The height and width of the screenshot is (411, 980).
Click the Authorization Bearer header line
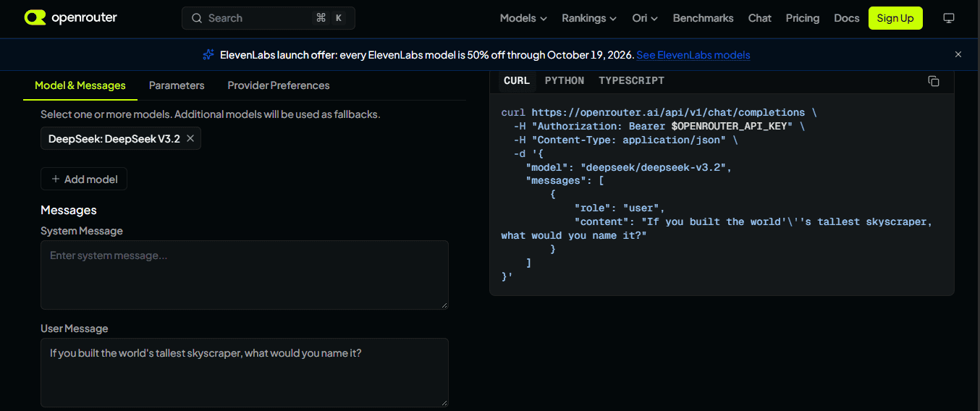point(659,126)
